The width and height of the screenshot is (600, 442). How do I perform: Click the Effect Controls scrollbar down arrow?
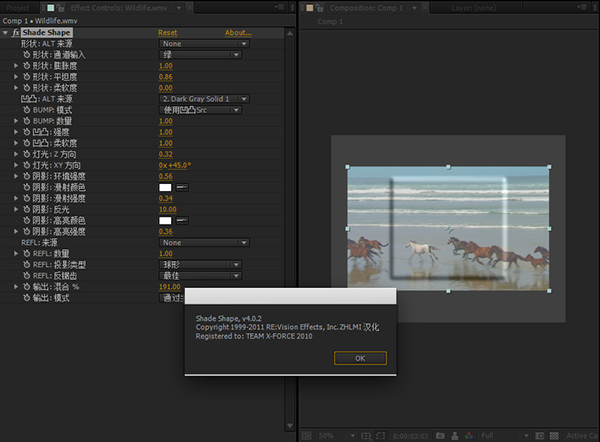click(290, 426)
